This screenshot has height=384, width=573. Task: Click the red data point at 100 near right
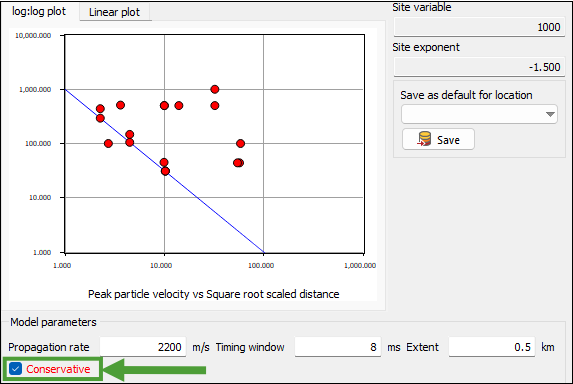coord(240,143)
